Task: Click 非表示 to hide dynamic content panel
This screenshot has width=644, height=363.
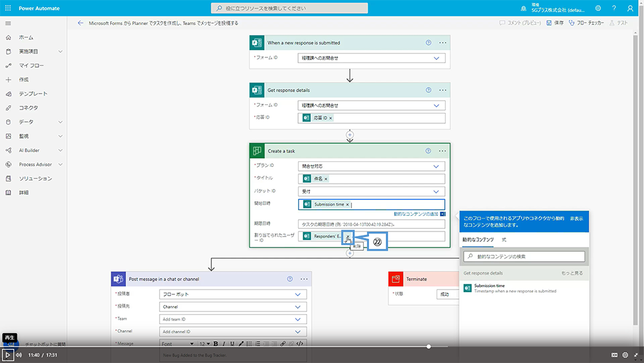Action: (576, 219)
